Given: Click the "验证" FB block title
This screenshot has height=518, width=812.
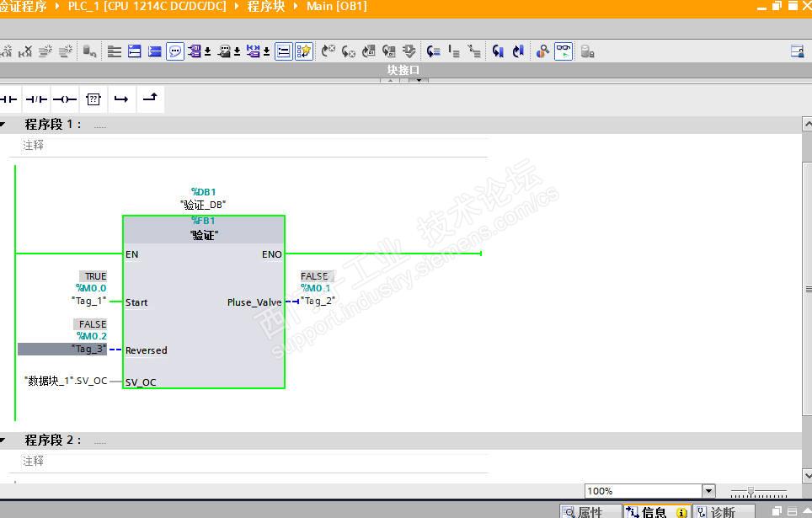Looking at the screenshot, I should (204, 235).
